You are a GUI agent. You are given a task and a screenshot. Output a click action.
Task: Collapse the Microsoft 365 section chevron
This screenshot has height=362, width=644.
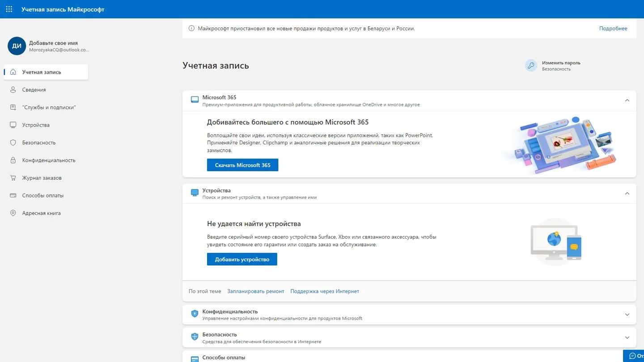[627, 101]
